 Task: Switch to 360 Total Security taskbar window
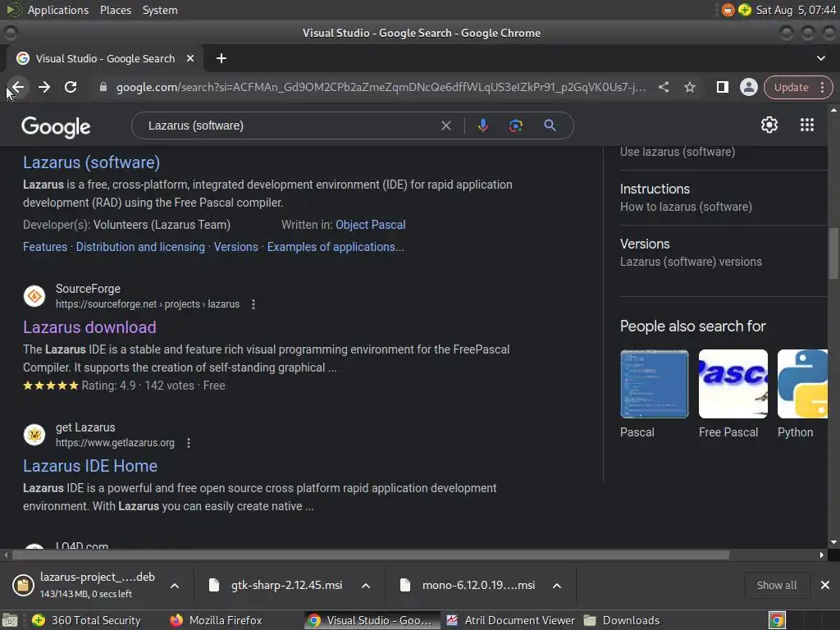(87, 620)
